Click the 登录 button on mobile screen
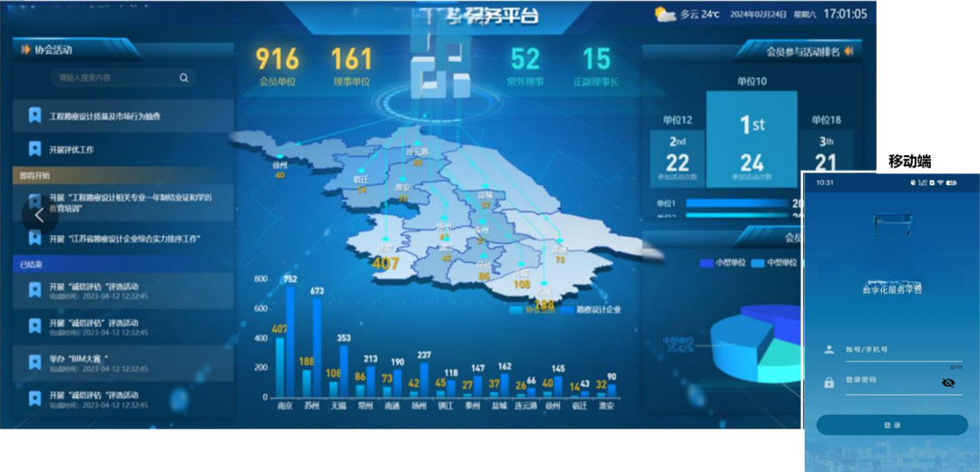980x472 pixels. (892, 425)
